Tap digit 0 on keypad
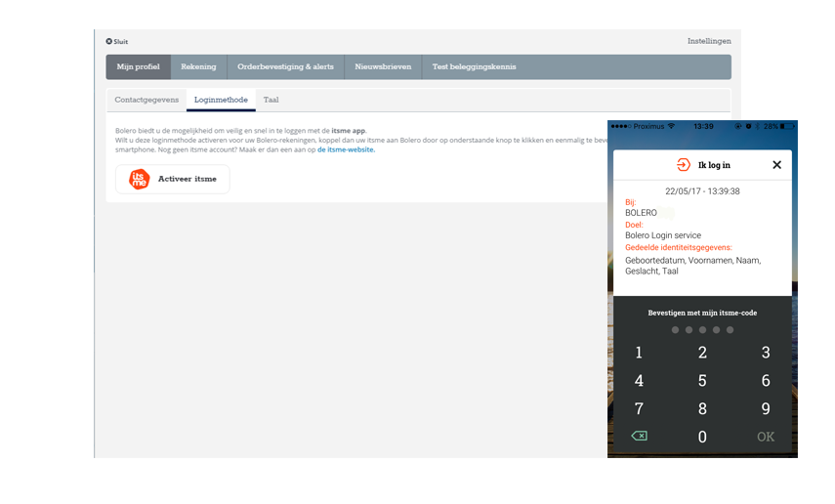Screen dimensions: 835x504 [702, 438]
